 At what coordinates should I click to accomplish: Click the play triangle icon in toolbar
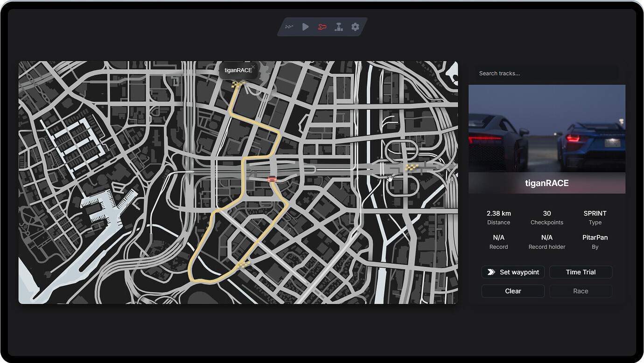[306, 27]
